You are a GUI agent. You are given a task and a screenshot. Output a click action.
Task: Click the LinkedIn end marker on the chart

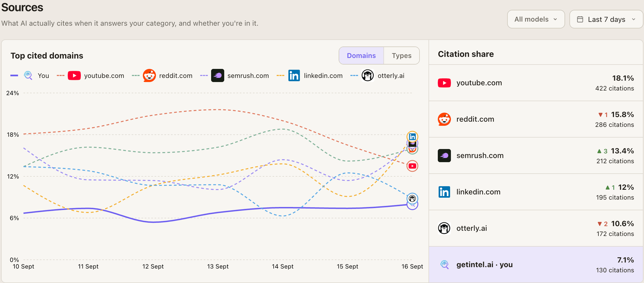pyautogui.click(x=412, y=137)
